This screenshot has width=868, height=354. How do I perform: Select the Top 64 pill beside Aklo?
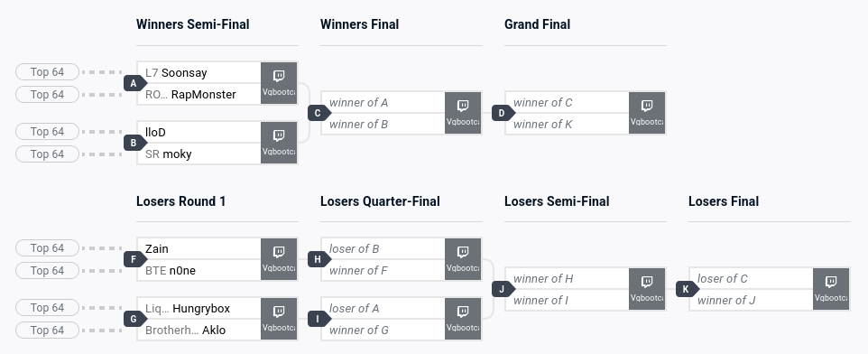(48, 331)
